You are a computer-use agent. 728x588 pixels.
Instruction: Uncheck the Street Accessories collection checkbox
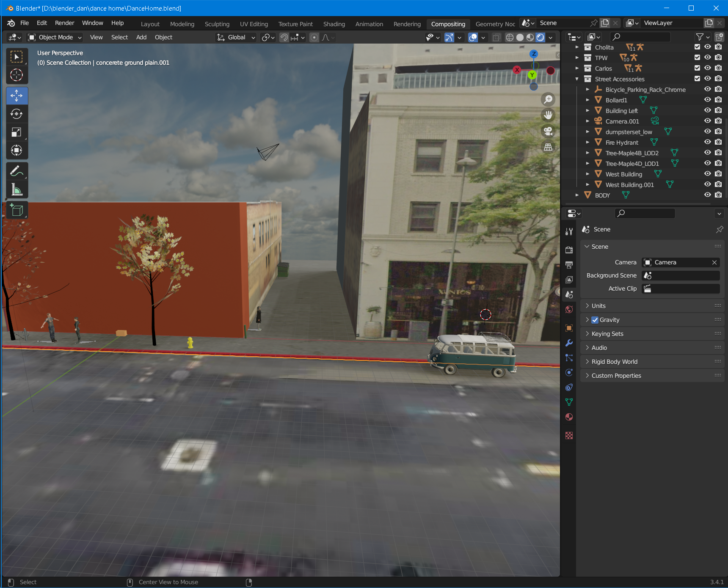tap(697, 79)
